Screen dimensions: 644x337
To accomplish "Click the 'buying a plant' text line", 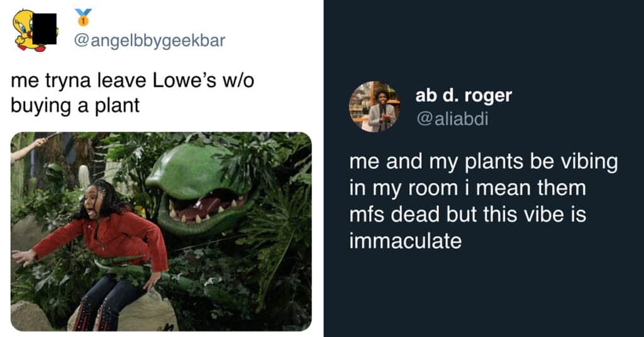I will pos(75,106).
